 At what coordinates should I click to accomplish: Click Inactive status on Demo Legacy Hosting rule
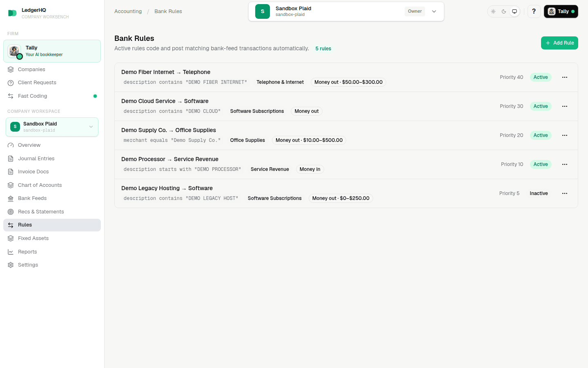coord(539,193)
